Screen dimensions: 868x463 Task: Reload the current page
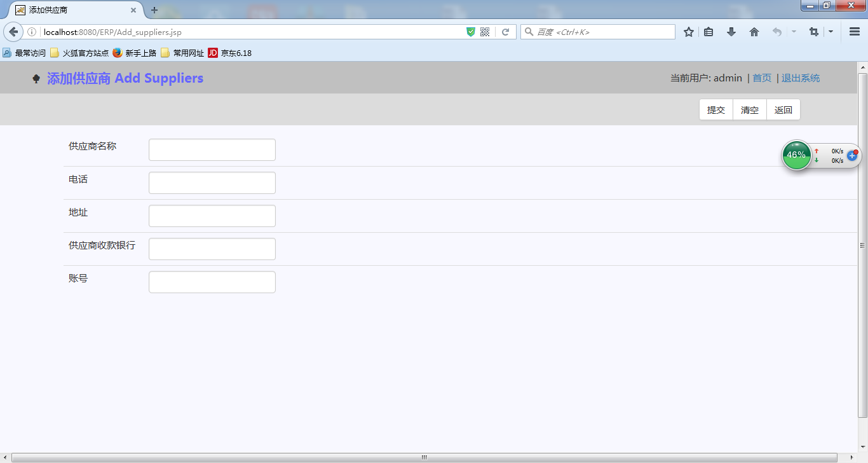tap(505, 32)
